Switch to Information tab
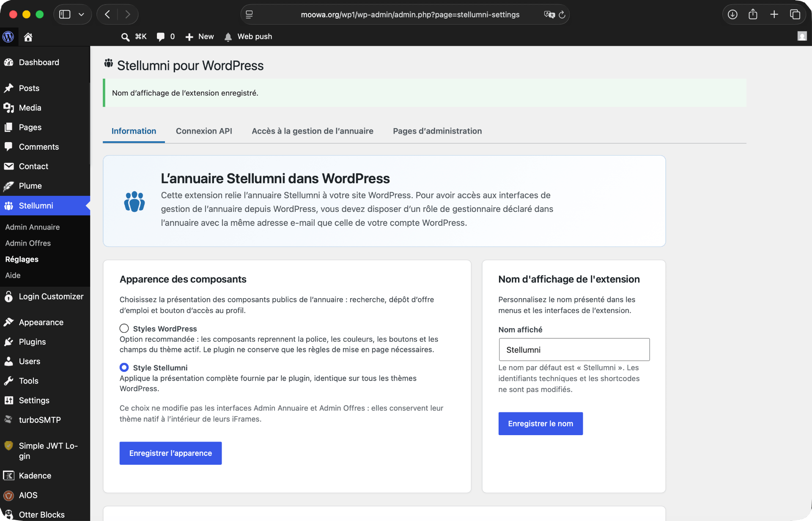Screen dimensions: 812x521 [x=134, y=131]
